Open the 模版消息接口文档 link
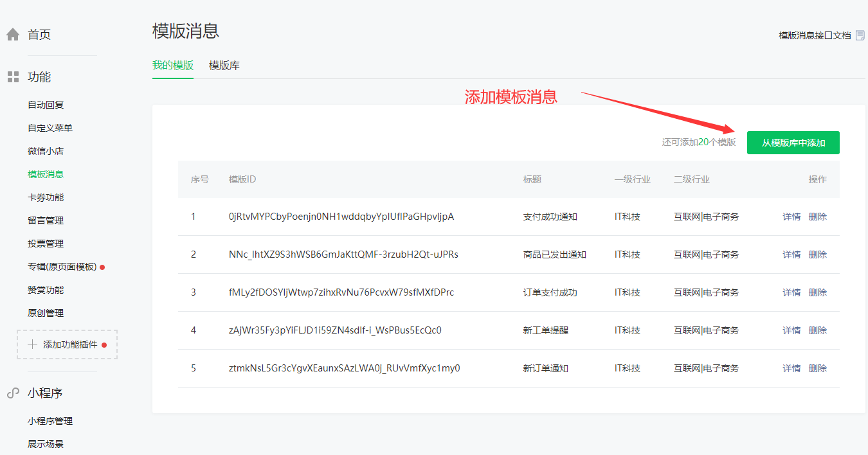Screen dimensions: 868x455 (815, 35)
